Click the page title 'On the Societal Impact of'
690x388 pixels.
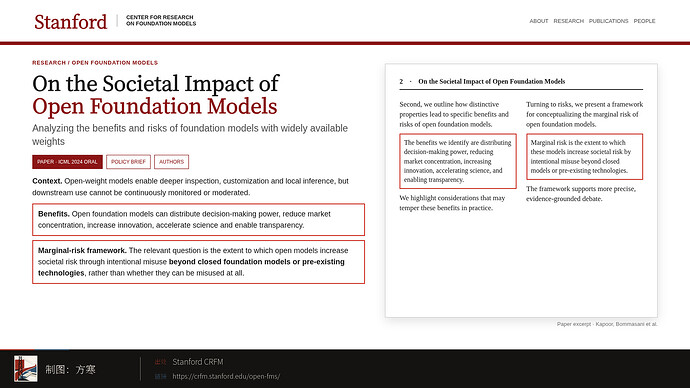pos(155,84)
